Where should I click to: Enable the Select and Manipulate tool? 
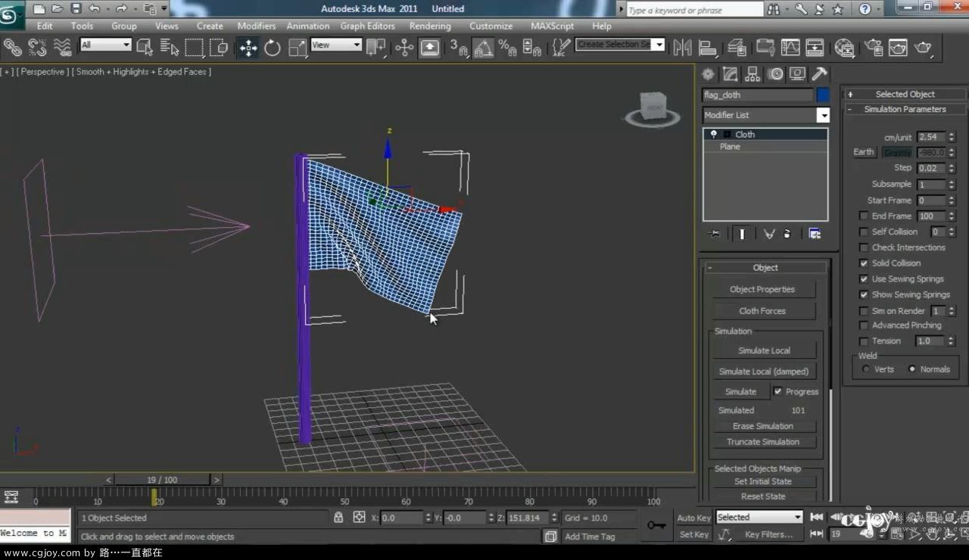pyautogui.click(x=404, y=48)
